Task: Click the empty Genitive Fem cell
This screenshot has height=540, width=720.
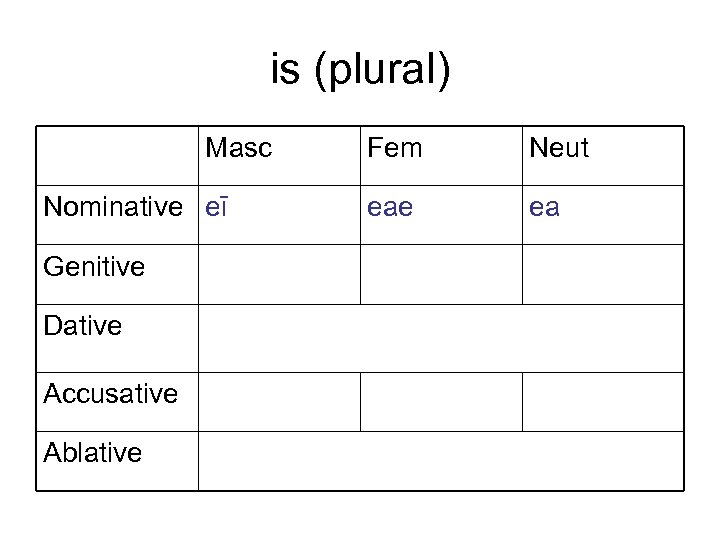Action: [441, 274]
